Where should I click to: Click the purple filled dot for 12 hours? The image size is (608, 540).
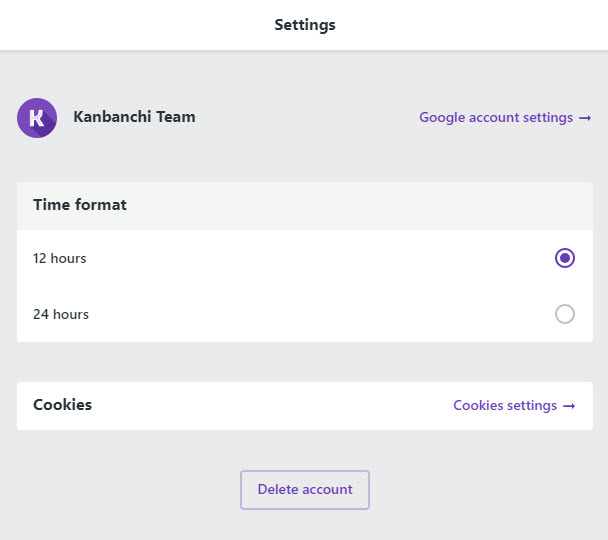point(565,258)
